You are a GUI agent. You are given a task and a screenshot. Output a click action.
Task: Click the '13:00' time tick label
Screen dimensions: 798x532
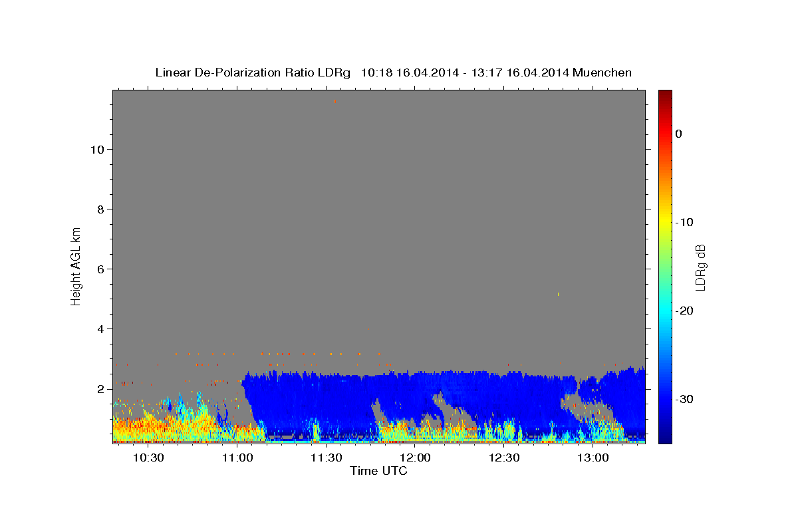(x=593, y=458)
